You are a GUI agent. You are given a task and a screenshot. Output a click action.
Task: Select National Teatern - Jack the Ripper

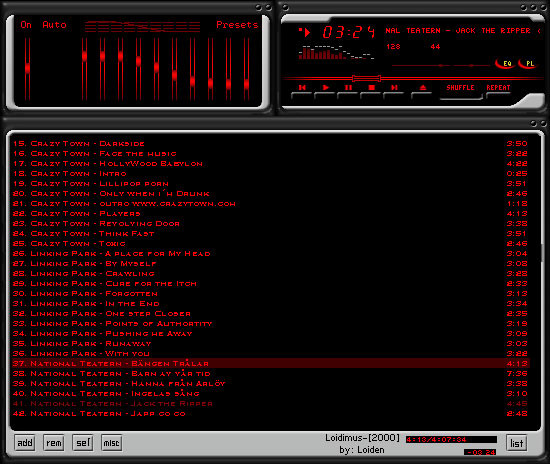(270, 403)
